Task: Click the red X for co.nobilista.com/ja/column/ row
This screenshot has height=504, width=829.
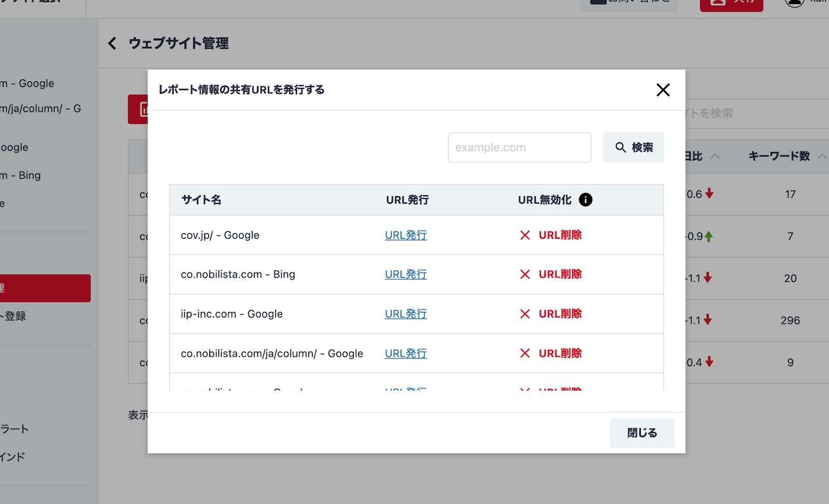Action: point(525,353)
